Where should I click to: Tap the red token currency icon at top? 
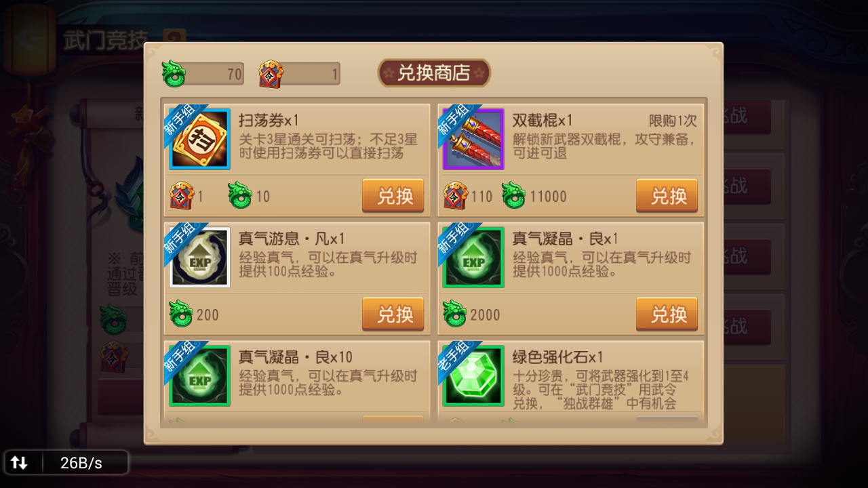tap(271, 74)
